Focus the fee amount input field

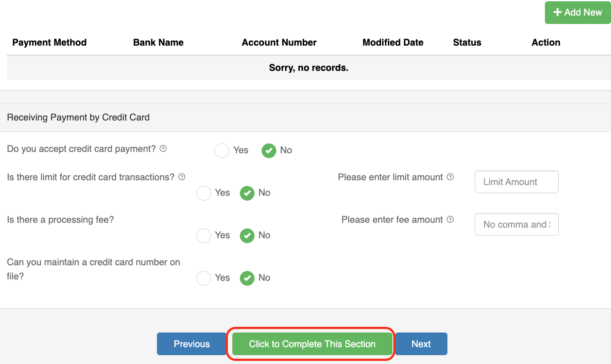pos(516,225)
